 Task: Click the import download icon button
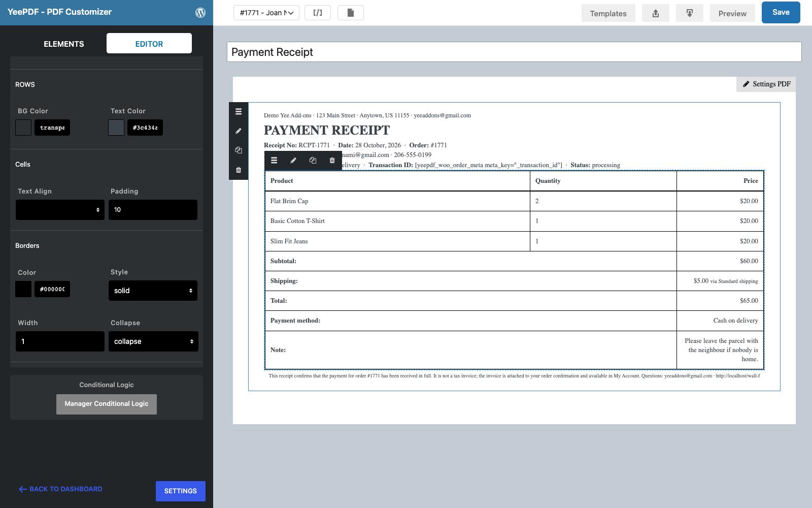point(690,13)
